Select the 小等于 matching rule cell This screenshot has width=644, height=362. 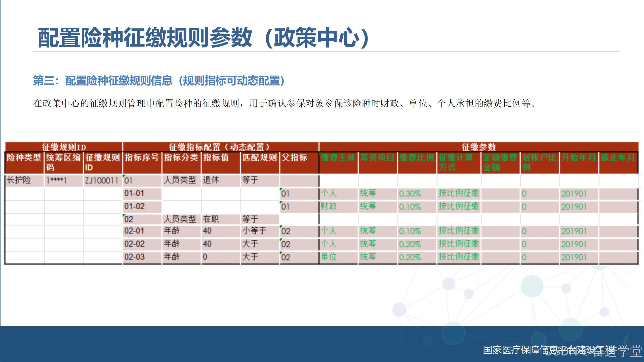pos(254,231)
